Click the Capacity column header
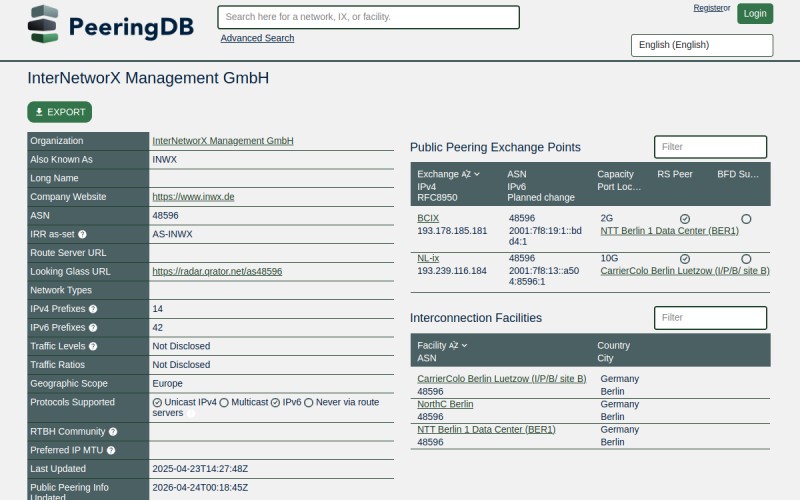Image resolution: width=800 pixels, height=500 pixels. pyautogui.click(x=615, y=174)
